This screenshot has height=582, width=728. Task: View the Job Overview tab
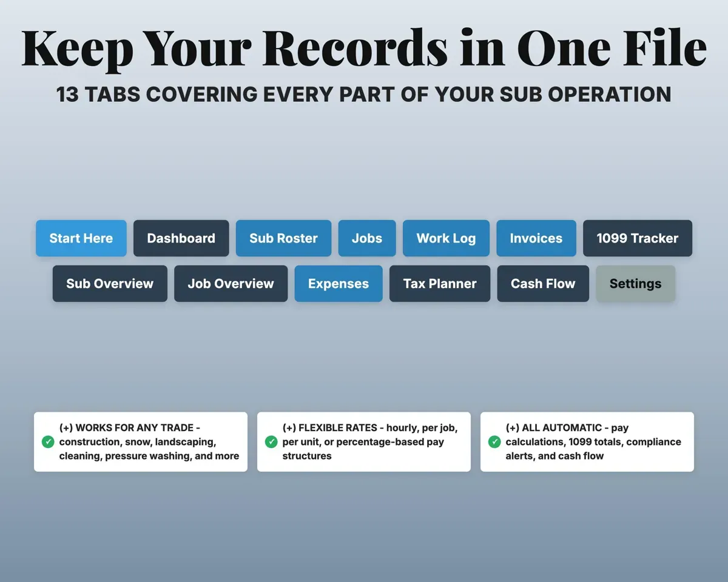(231, 284)
